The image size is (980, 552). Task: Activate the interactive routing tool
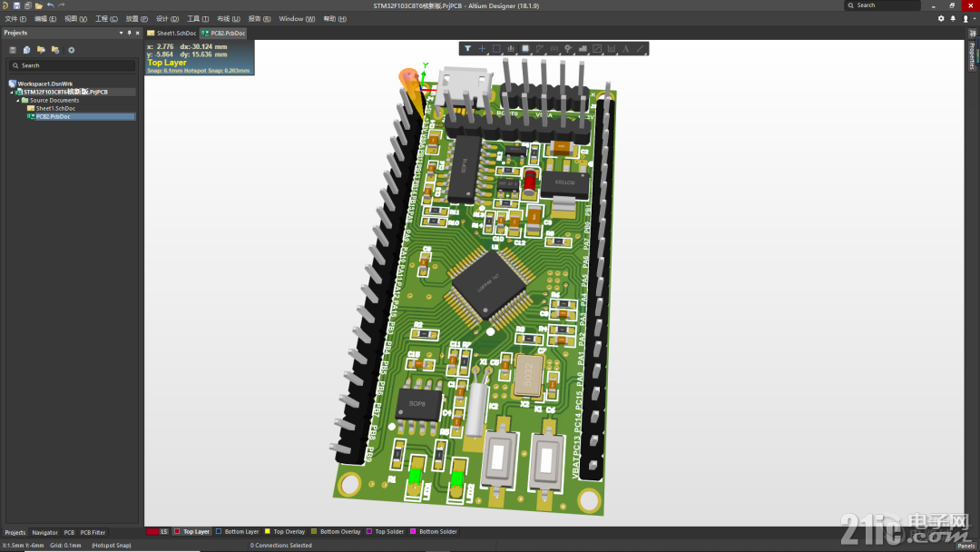[x=539, y=48]
